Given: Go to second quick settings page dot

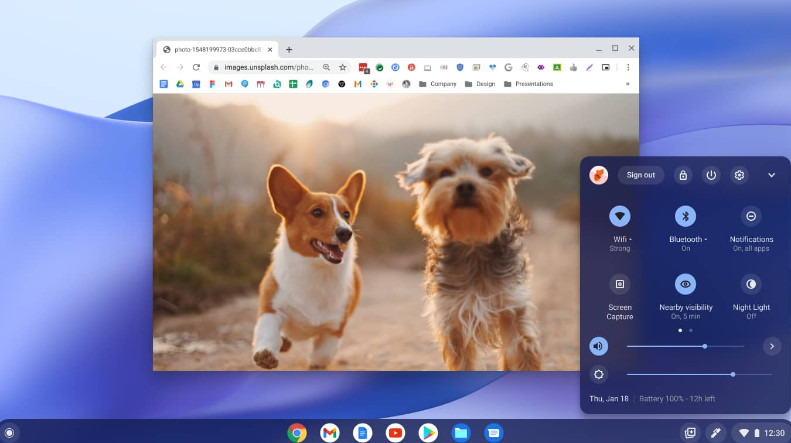Looking at the screenshot, I should click(x=691, y=330).
